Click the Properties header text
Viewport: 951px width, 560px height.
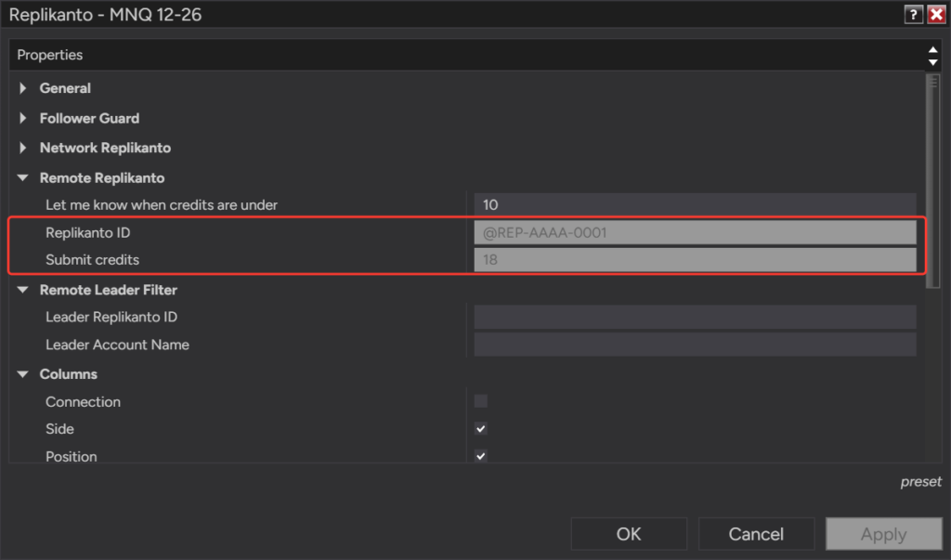click(x=50, y=55)
